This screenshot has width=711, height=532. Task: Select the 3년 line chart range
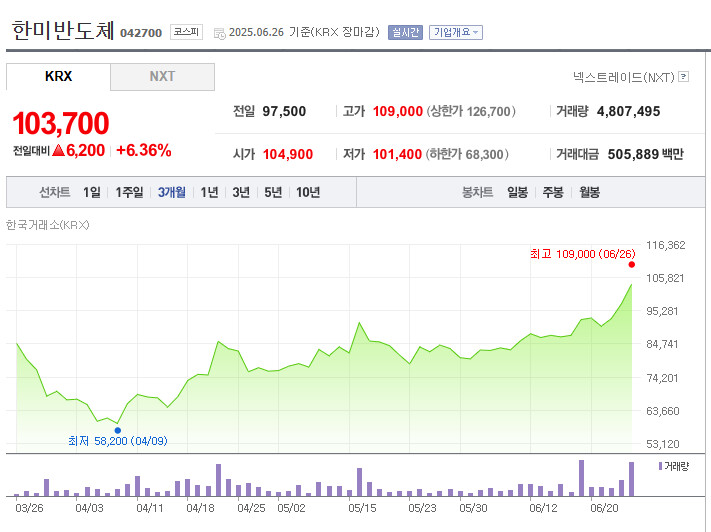241,192
